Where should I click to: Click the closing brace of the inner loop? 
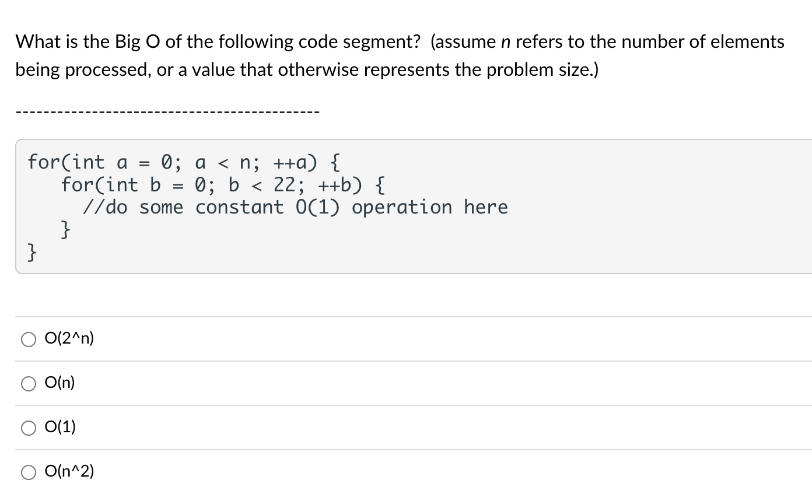tap(64, 229)
